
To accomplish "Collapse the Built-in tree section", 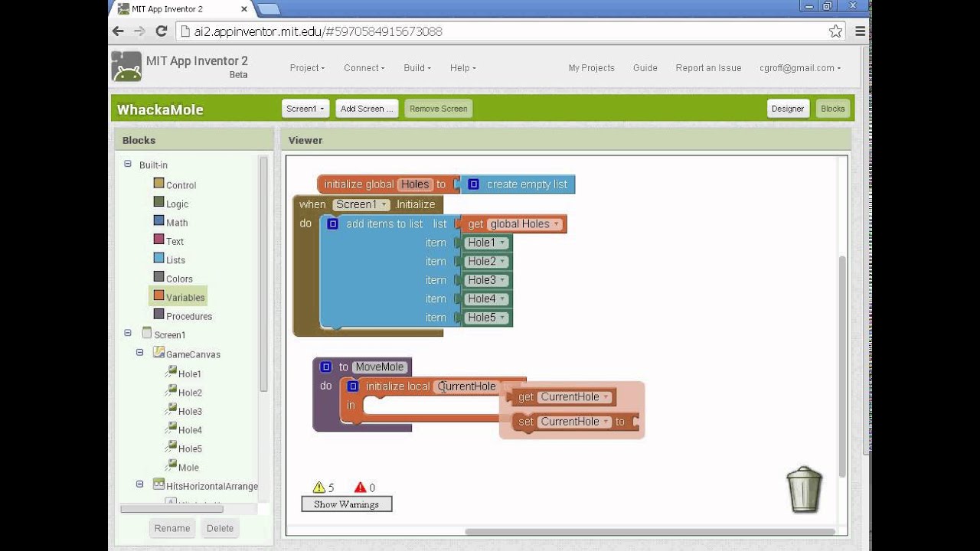I will (x=127, y=164).
